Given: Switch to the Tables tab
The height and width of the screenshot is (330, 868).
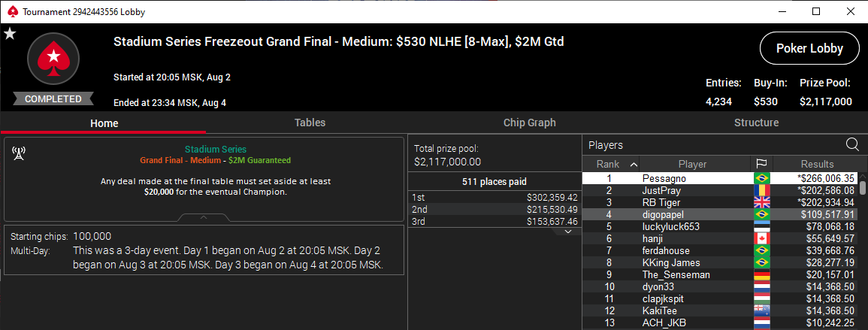Looking at the screenshot, I should click(310, 123).
